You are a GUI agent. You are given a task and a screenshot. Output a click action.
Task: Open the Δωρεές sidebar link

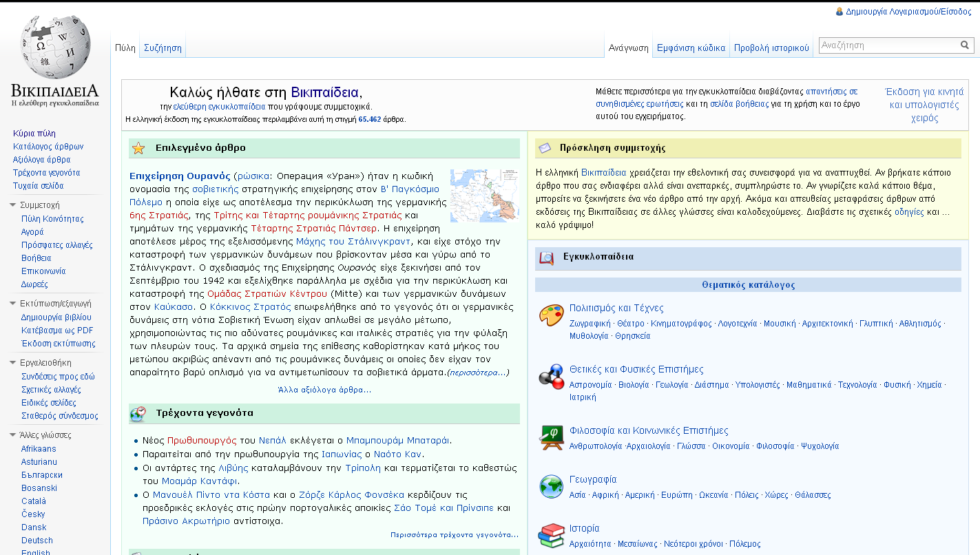pos(34,284)
